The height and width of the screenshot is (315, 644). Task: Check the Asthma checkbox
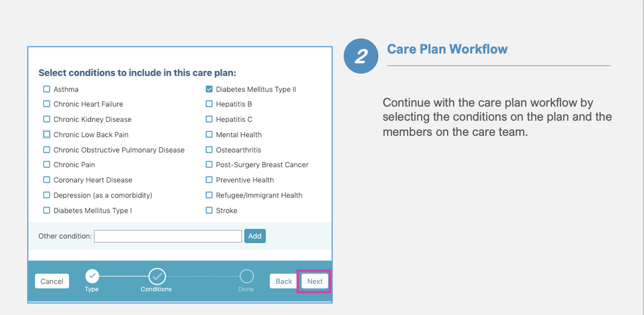point(47,89)
